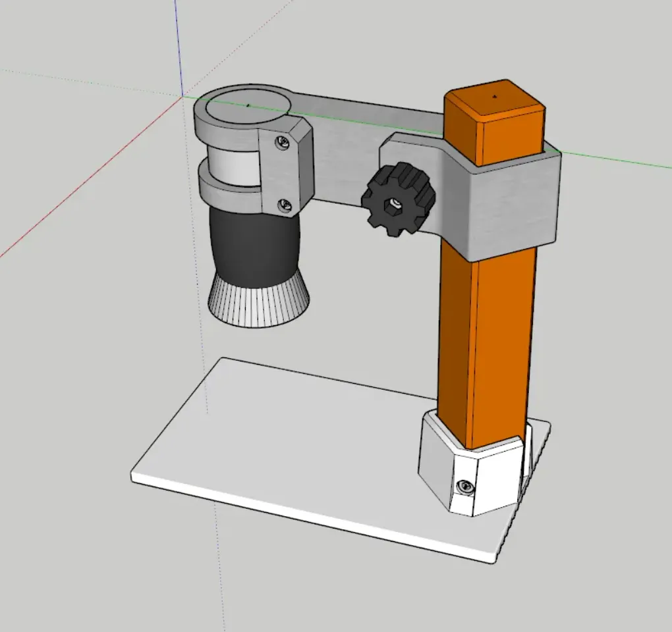Select the black adjustment knob
The width and height of the screenshot is (672, 632).
[x=395, y=199]
